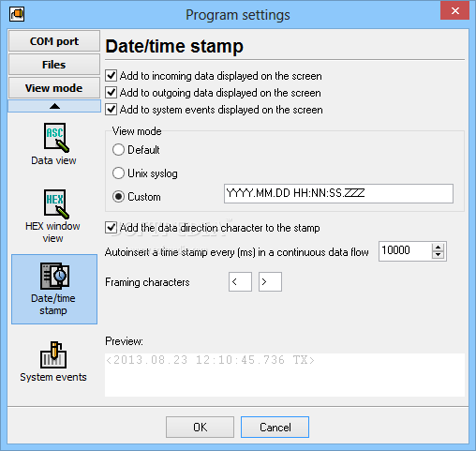
Task: Toggle data direction character checkbox
Action: [112, 228]
